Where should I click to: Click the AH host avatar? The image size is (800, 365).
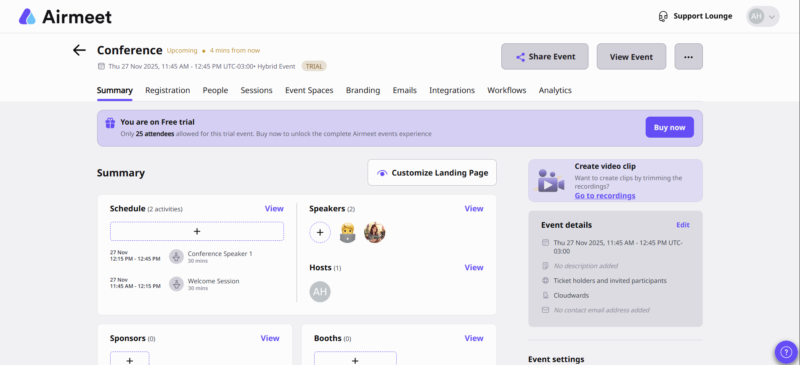coord(320,291)
